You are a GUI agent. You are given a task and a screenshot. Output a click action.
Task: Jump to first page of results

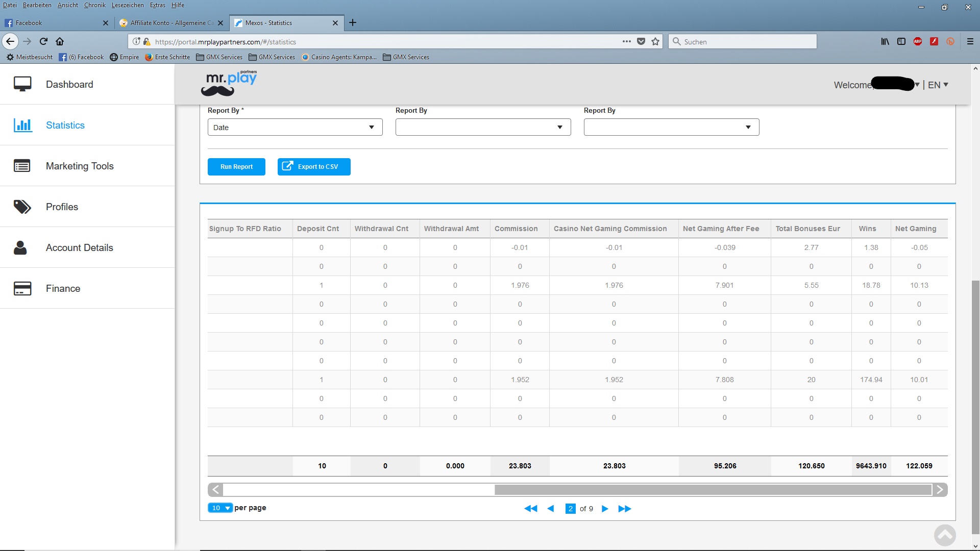tap(531, 509)
